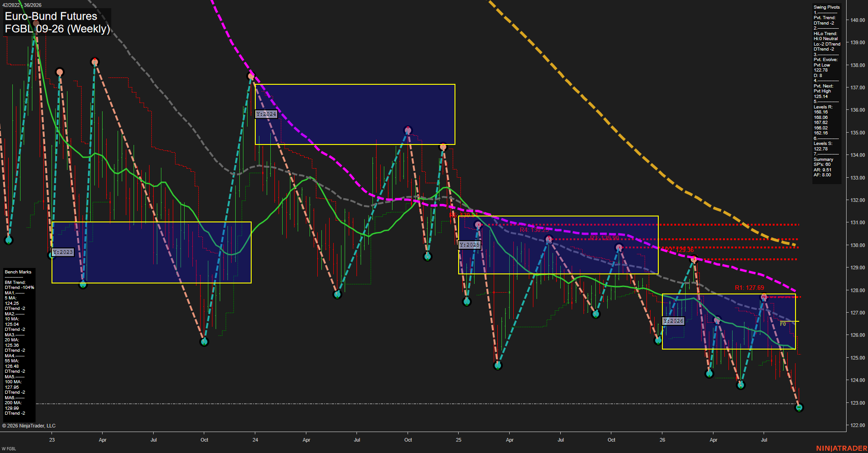Click the '136.00' price axis label
This screenshot has height=453, width=868.
[x=858, y=110]
